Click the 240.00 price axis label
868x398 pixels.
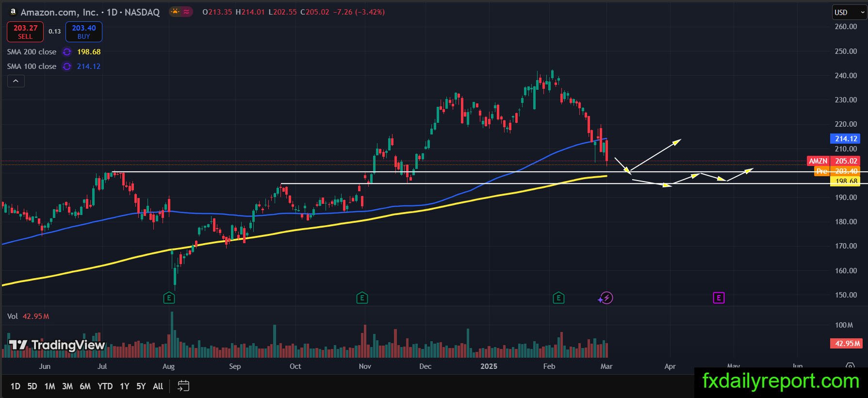846,76
